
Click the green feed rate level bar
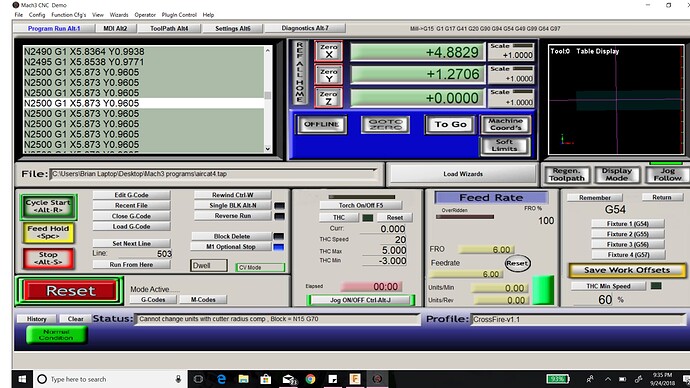click(543, 290)
